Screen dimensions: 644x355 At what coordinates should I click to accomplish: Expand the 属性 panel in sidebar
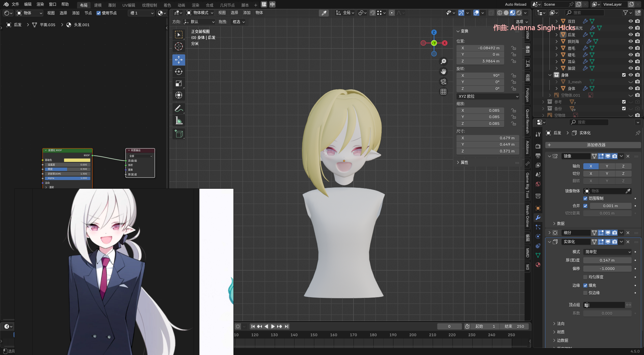pos(464,163)
